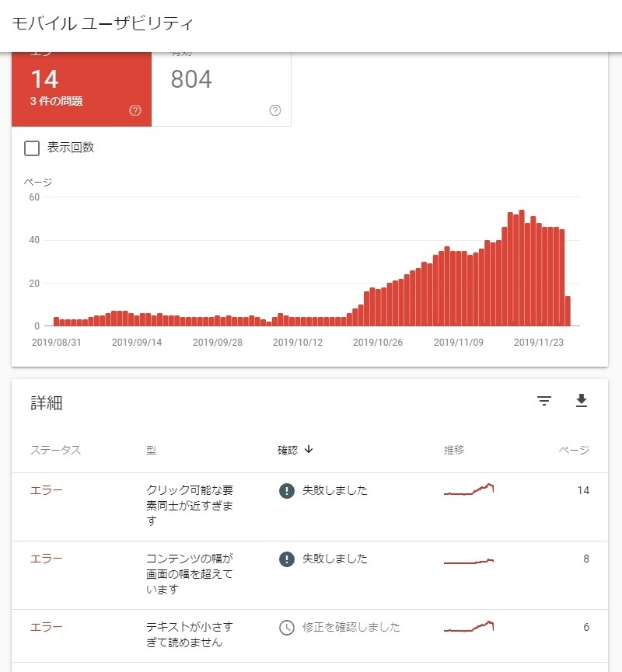Click the trend sparkline in the 14-page row

(x=469, y=489)
